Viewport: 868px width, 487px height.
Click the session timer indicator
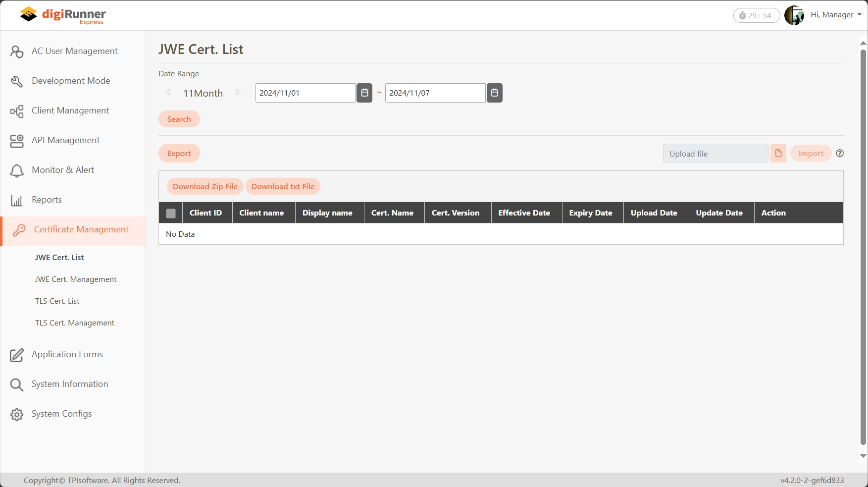pyautogui.click(x=756, y=15)
